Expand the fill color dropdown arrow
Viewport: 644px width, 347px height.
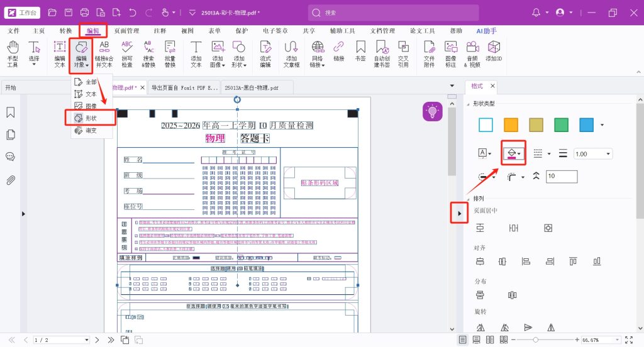(x=519, y=154)
